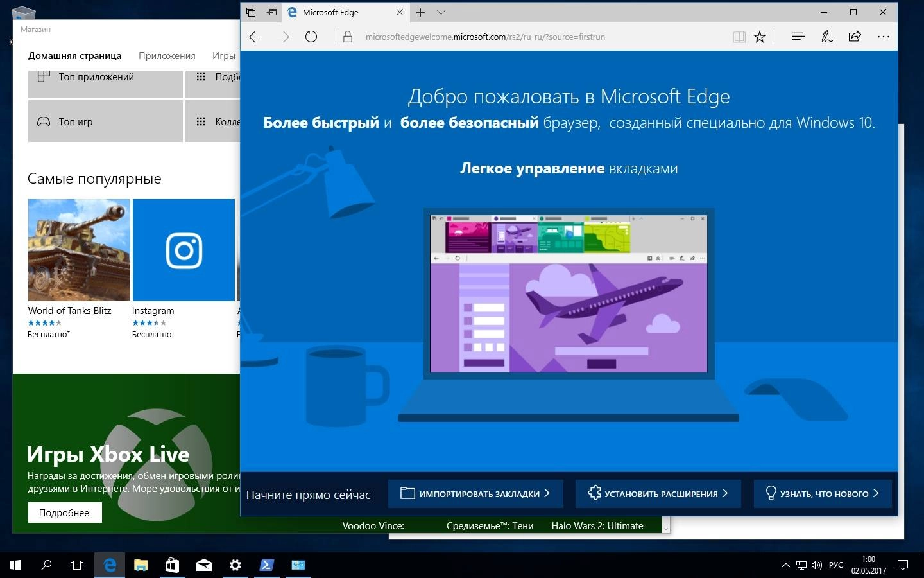Select the Microsoft Edge tab
Viewport: 924px width, 578px height.
point(346,12)
